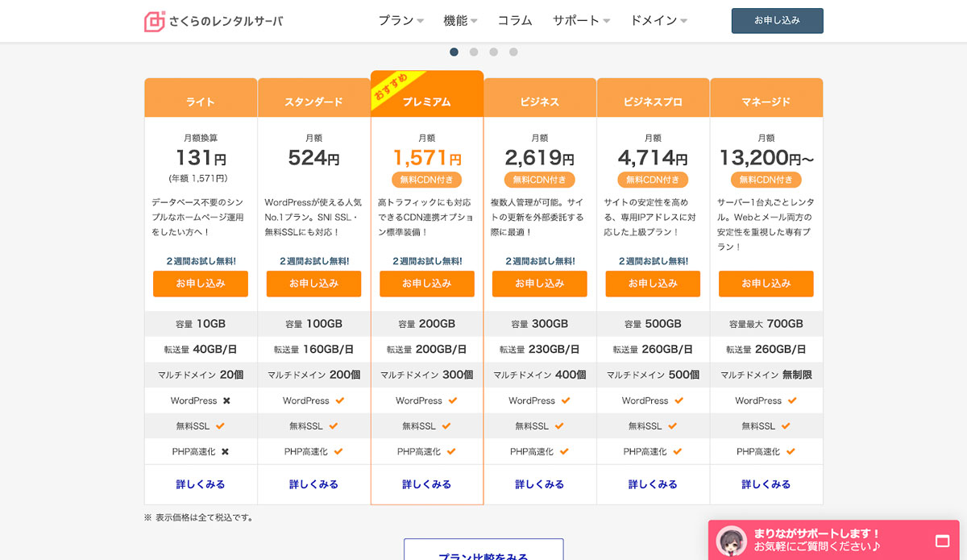Click WordPress checkmark in プレミアム column
Screen dimensions: 967x560
coord(453,400)
